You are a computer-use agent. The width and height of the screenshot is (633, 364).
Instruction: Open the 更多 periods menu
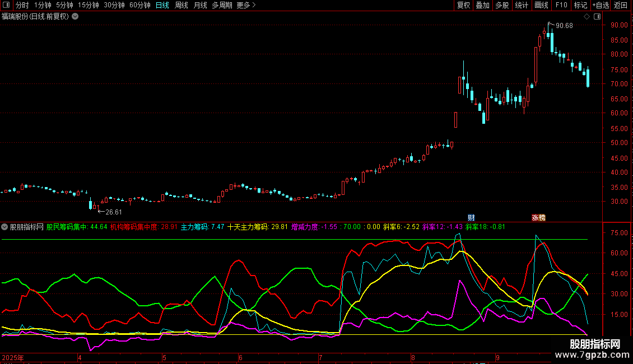tap(246, 6)
